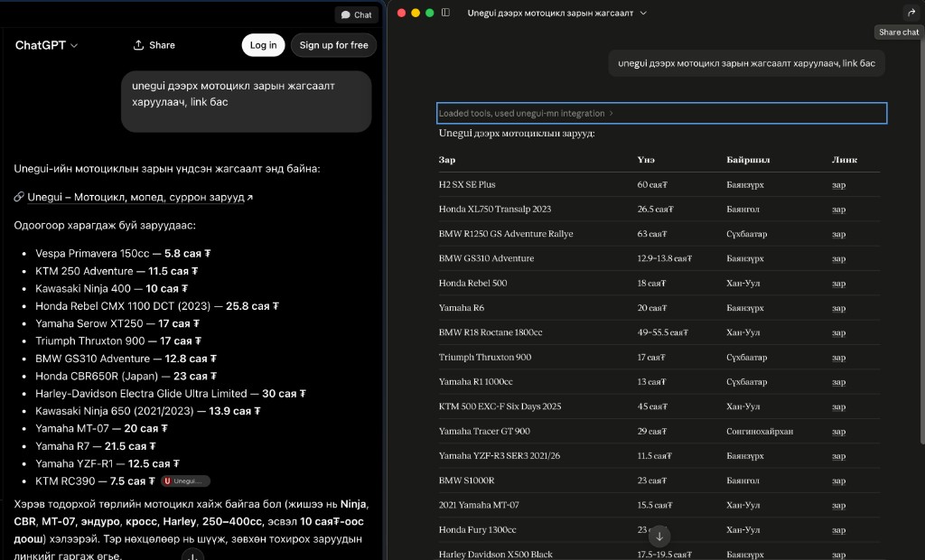Click Yamaha R7 list item
The image size is (925, 560).
(96, 446)
